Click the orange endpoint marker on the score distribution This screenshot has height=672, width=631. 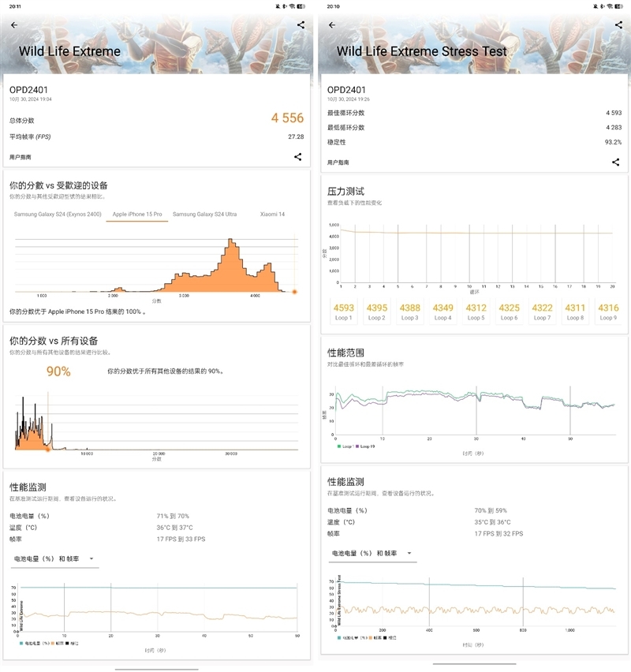(293, 293)
